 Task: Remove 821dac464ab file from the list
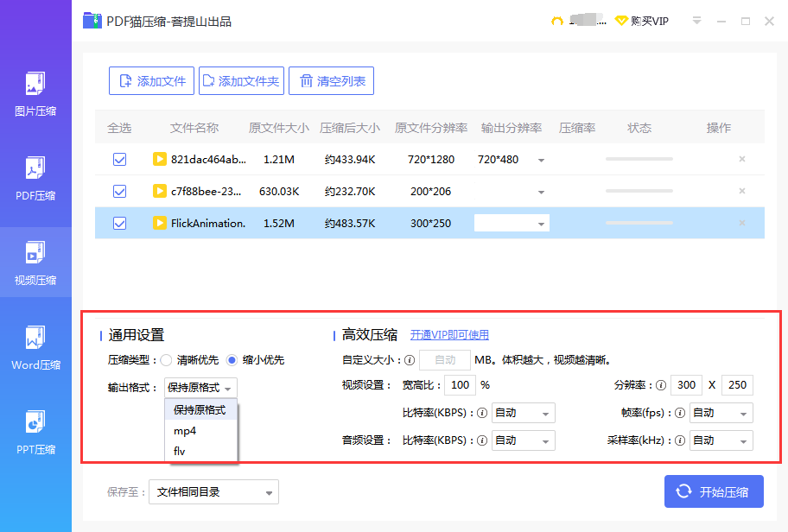[741, 159]
